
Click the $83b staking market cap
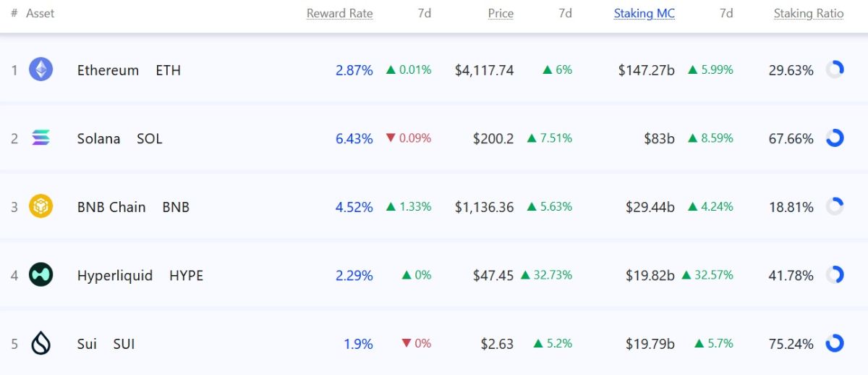click(x=660, y=138)
